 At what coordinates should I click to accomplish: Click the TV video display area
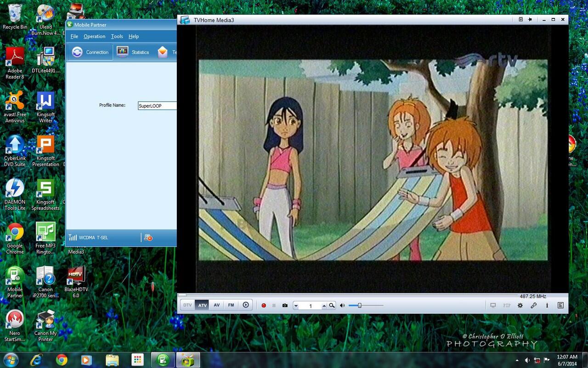pyautogui.click(x=373, y=160)
